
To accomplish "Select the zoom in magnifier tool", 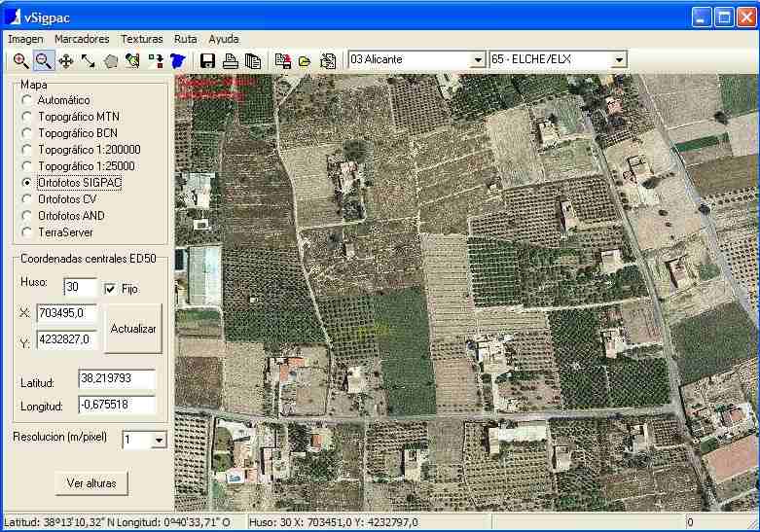I will coord(20,60).
